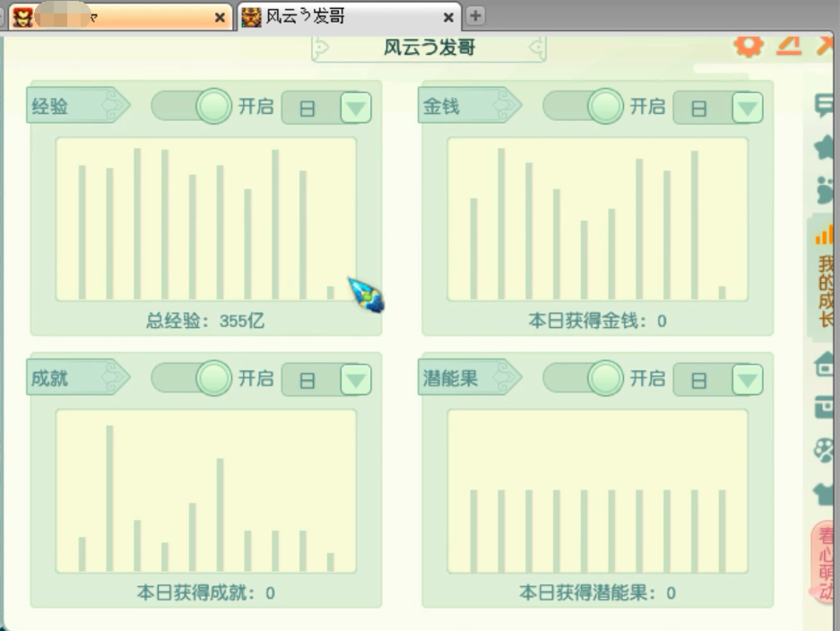
Task: Close the 风云う发哥 tab
Action: (448, 18)
